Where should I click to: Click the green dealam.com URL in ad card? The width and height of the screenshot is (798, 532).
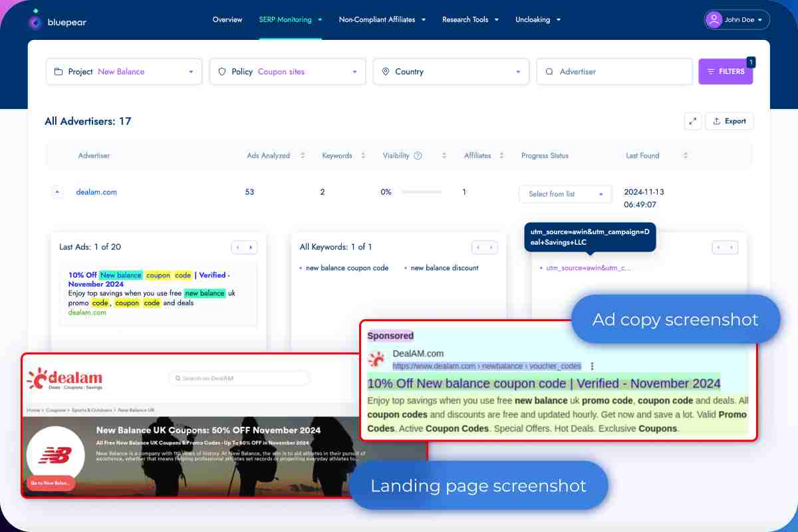[x=87, y=312]
